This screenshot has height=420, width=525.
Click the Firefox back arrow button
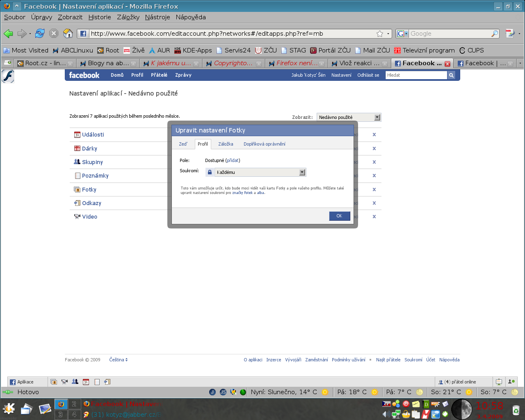click(x=8, y=34)
